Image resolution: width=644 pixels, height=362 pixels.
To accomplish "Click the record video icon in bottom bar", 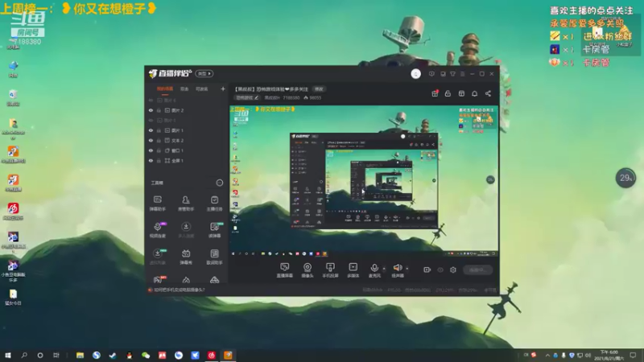I will coord(427,269).
